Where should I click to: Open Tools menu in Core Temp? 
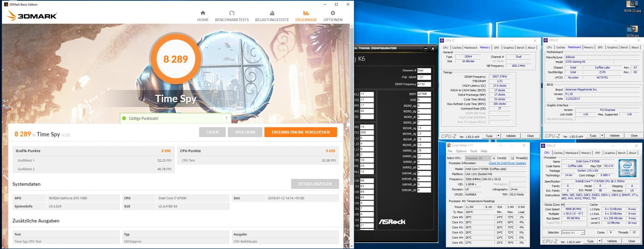coord(473,151)
